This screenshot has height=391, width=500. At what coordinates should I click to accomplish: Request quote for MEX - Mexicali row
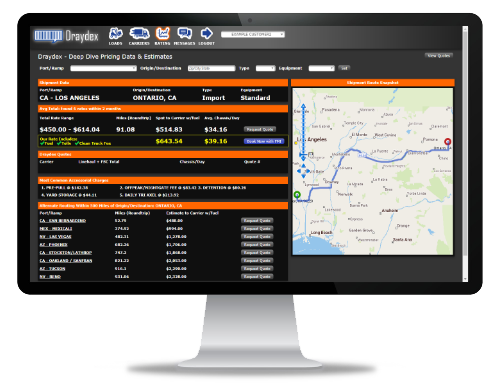coord(257,229)
